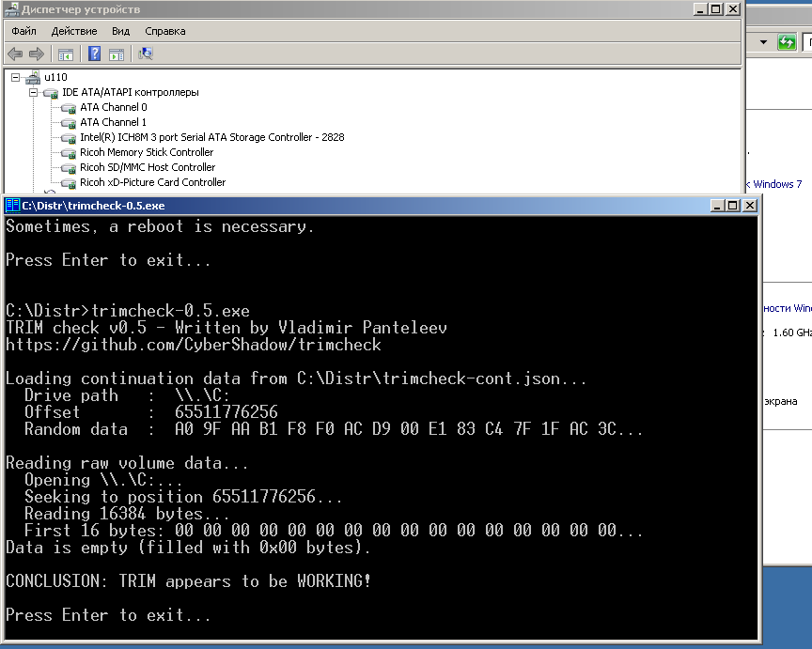Select ATA Channel 1 device
Image resolution: width=812 pixels, height=649 pixels.
(x=113, y=122)
